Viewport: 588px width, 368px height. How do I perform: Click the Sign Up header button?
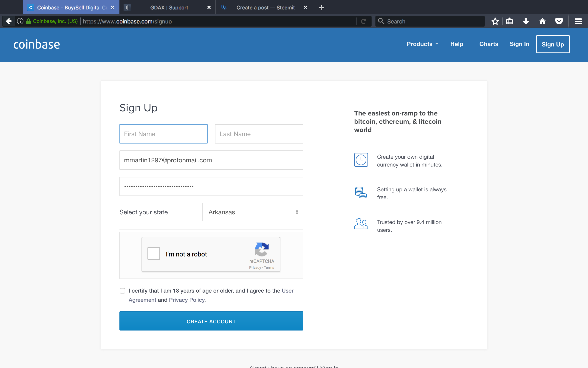coord(553,44)
